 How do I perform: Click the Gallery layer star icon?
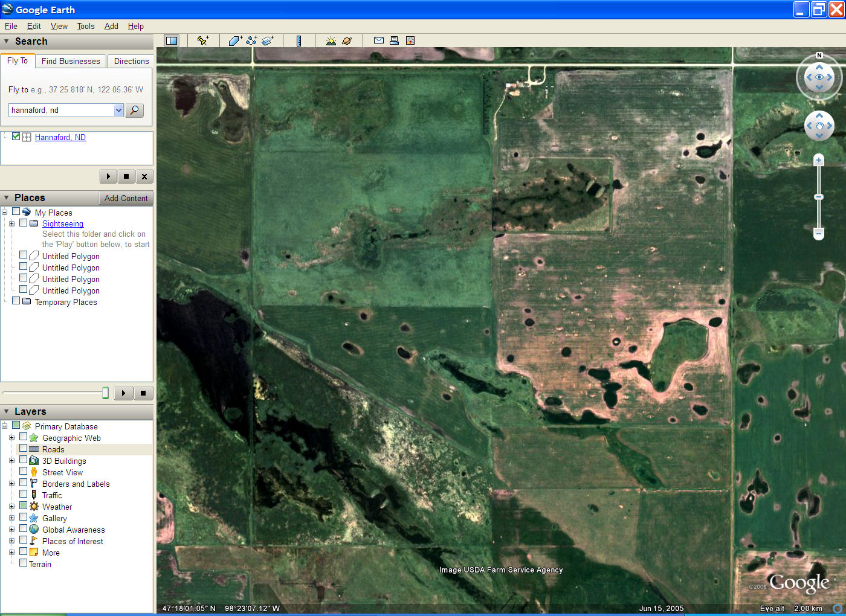[x=34, y=518]
